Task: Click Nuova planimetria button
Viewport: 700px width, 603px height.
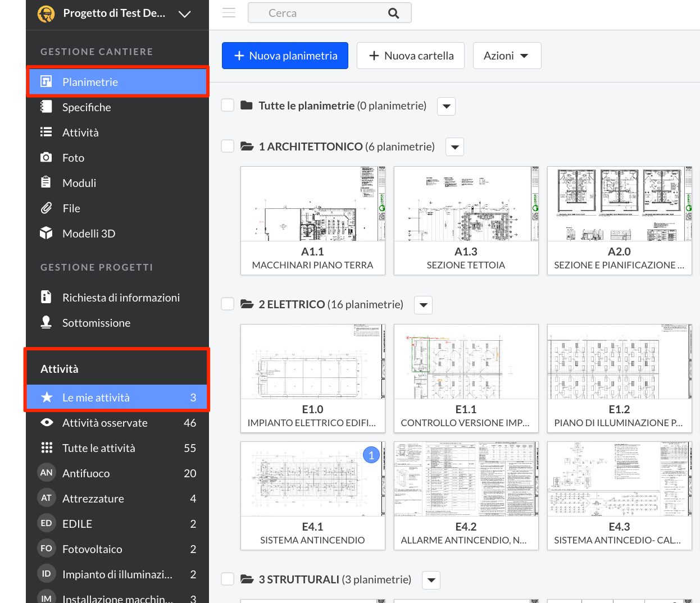Action: (285, 56)
